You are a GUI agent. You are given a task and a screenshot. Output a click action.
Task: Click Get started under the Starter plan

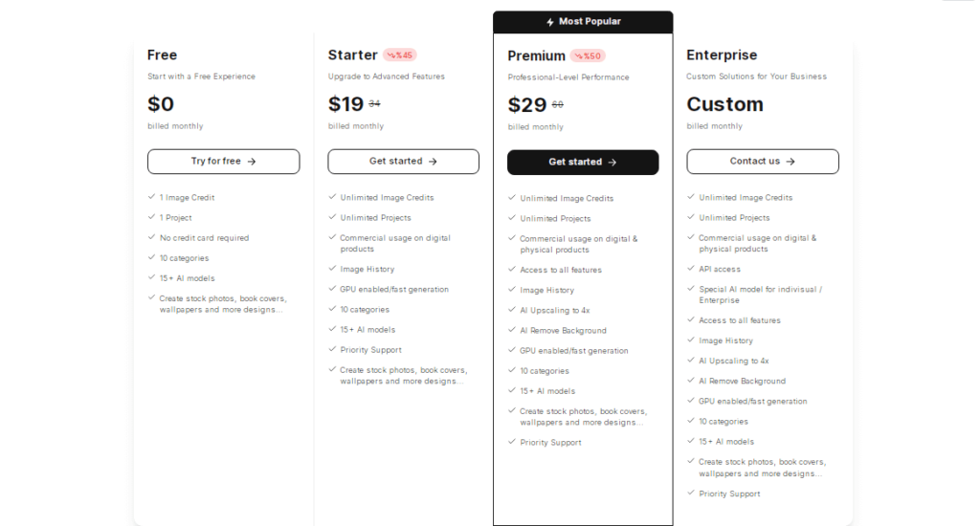(403, 162)
